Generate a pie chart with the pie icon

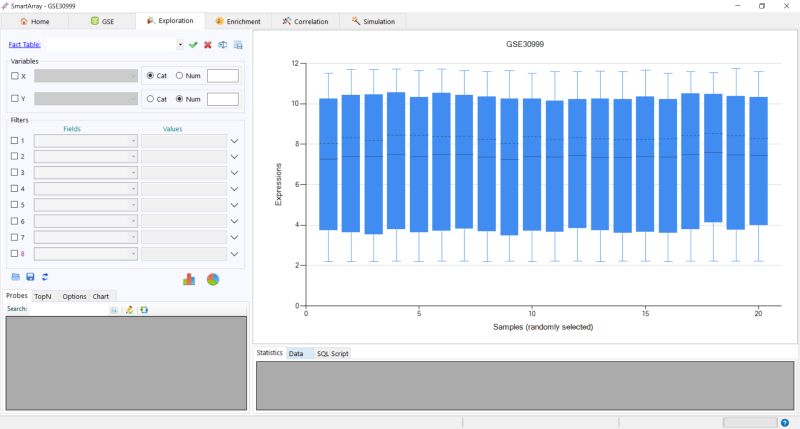tap(213, 279)
